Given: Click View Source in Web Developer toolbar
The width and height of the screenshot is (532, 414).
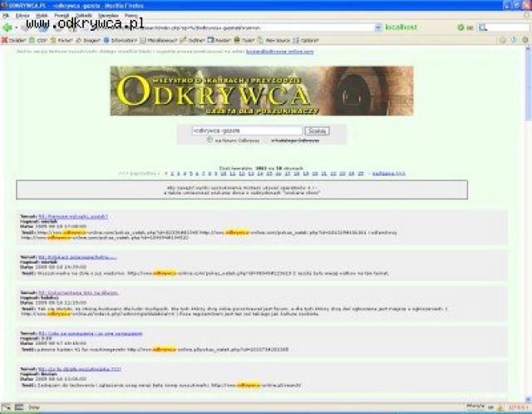Looking at the screenshot, I should pyautogui.click(x=273, y=40).
